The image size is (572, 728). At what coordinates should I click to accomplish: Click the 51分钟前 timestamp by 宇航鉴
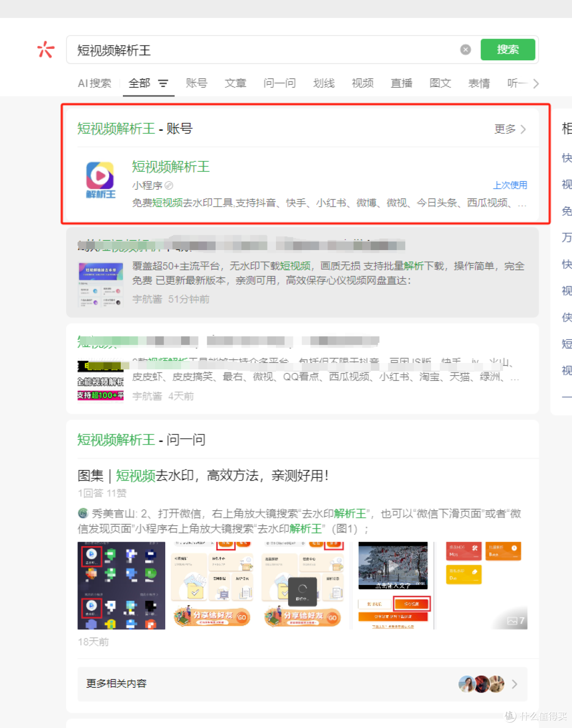pyautogui.click(x=189, y=299)
